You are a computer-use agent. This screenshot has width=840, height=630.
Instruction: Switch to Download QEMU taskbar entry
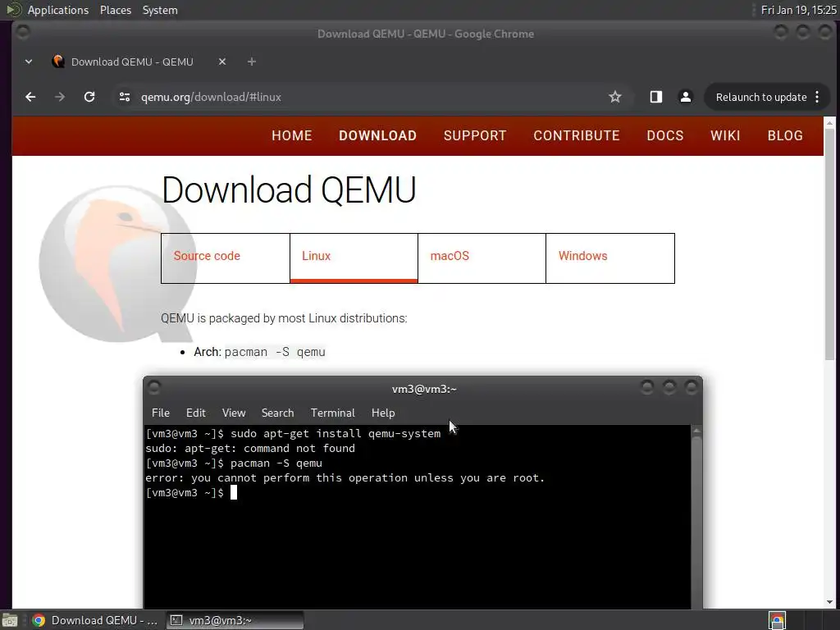coord(95,620)
